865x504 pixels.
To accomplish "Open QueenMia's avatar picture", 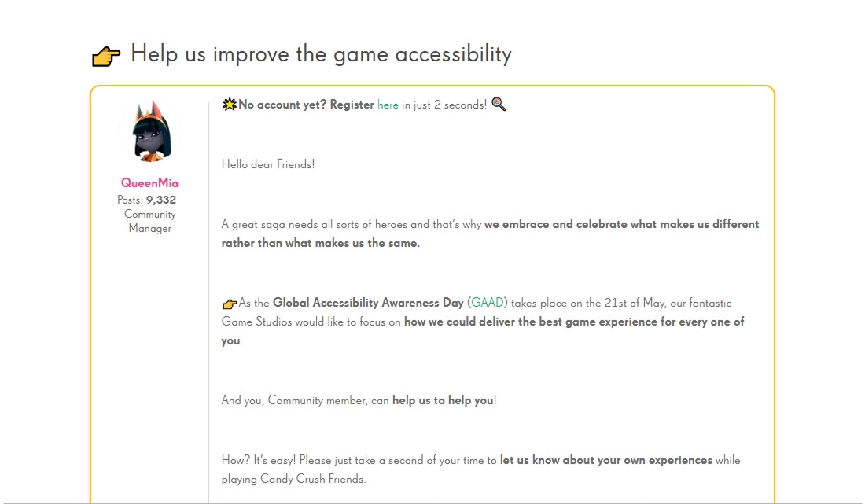I will (149, 131).
